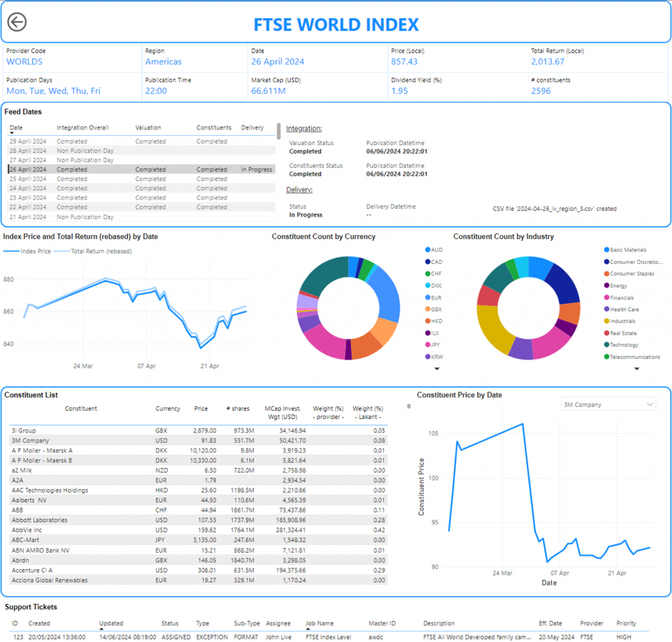
Task: Select the Energy legend dot
Action: 606,286
